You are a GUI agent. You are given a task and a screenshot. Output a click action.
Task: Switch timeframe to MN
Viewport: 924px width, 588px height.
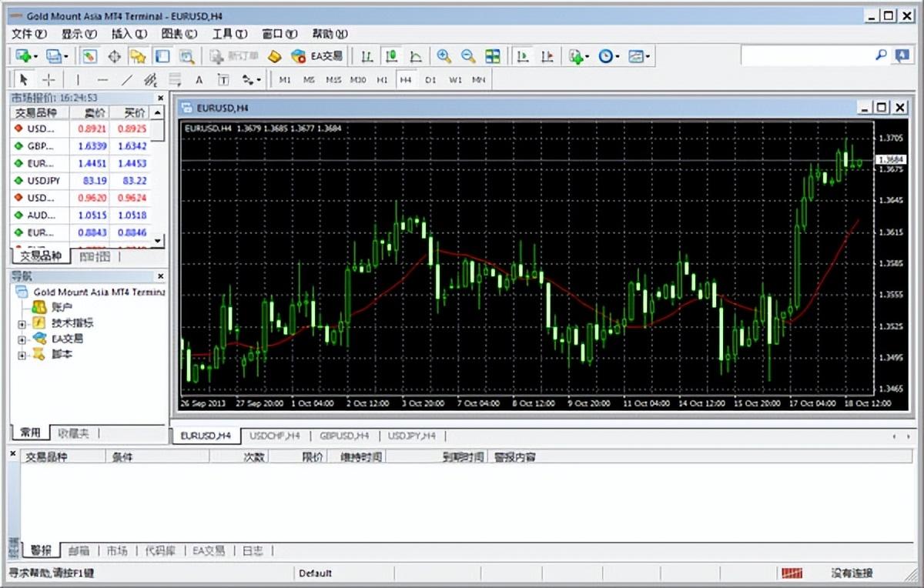click(x=479, y=79)
